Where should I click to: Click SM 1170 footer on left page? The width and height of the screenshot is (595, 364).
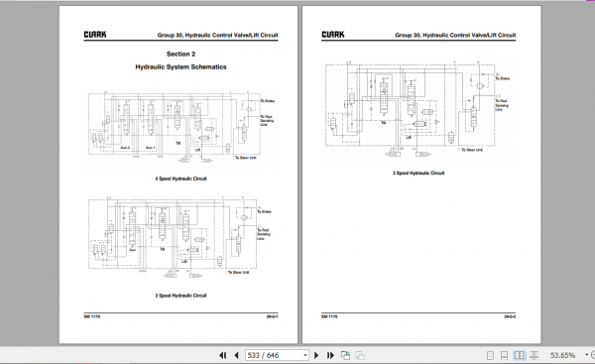(92, 316)
